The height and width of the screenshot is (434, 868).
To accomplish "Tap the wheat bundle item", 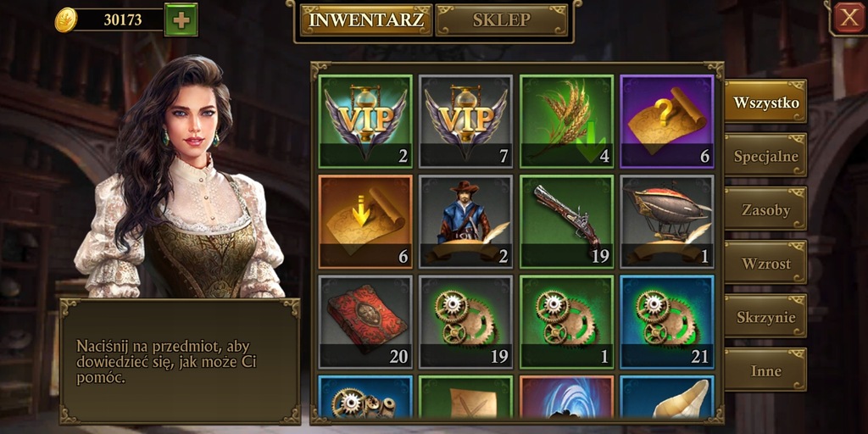I will click(566, 122).
